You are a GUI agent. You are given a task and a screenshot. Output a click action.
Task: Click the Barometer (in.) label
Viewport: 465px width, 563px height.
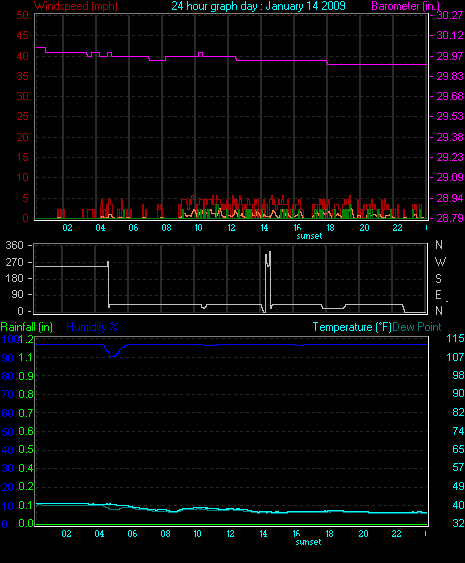(x=405, y=6)
